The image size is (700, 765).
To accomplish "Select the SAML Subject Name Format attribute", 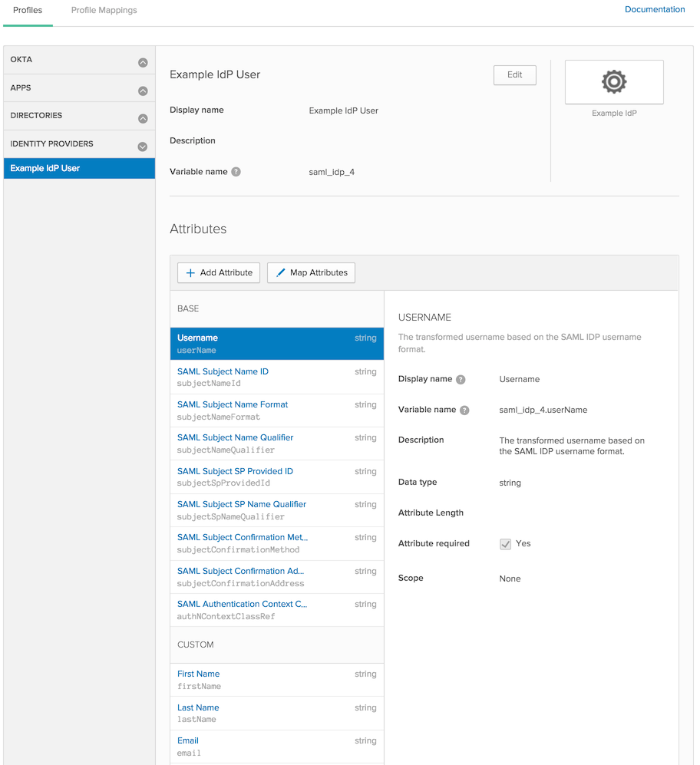I will point(233,404).
